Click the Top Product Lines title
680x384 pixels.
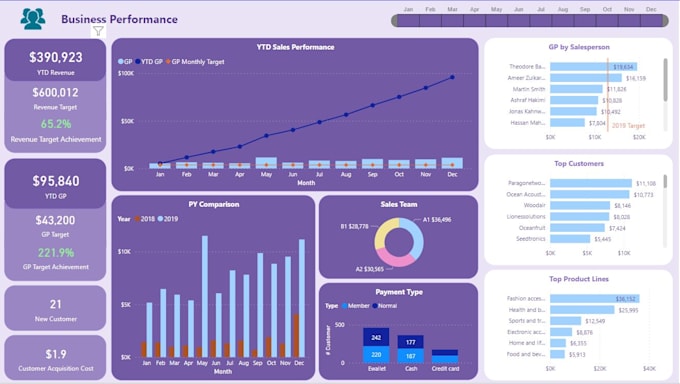(x=579, y=279)
